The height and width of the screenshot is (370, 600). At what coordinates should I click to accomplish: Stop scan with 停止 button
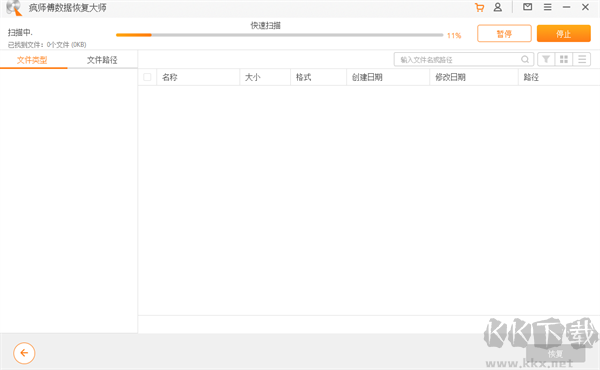[x=564, y=34]
